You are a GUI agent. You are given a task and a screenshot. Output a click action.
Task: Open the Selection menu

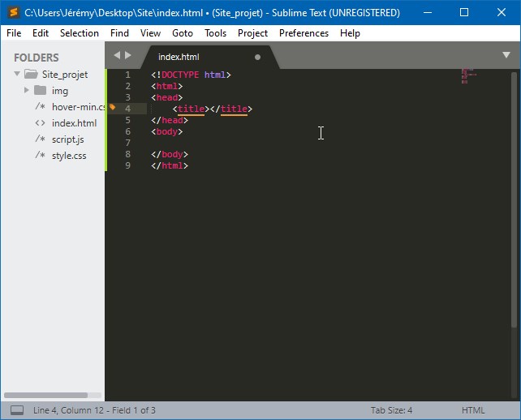point(80,33)
